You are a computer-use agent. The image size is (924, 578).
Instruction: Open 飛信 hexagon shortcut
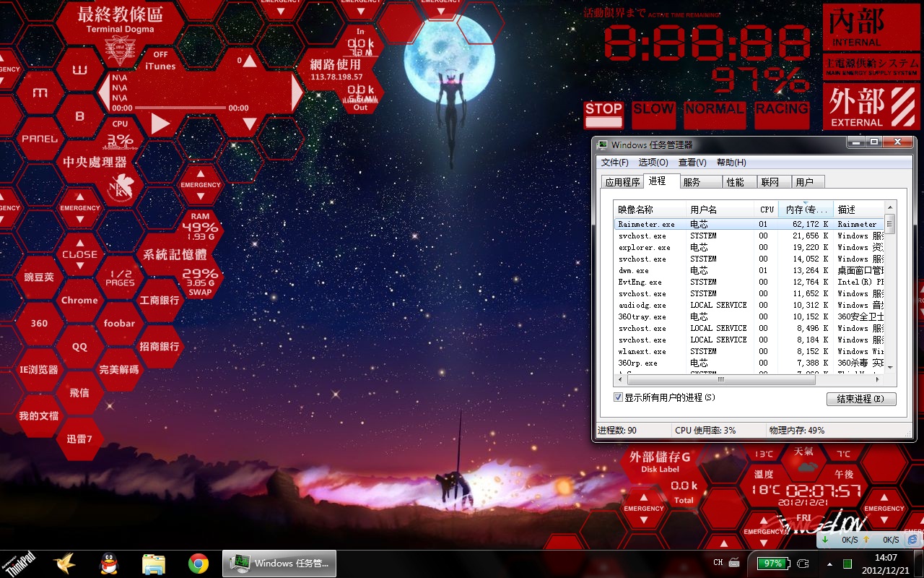(x=79, y=393)
